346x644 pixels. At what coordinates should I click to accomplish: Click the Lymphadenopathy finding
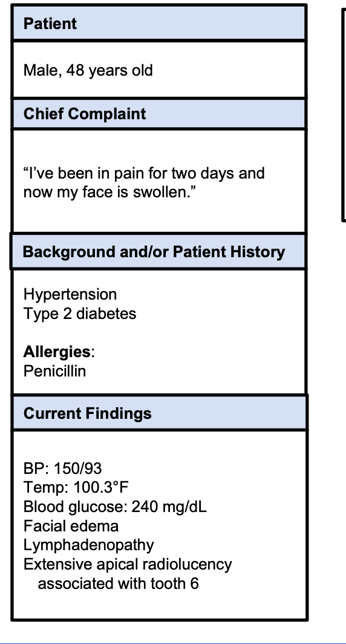click(x=89, y=545)
